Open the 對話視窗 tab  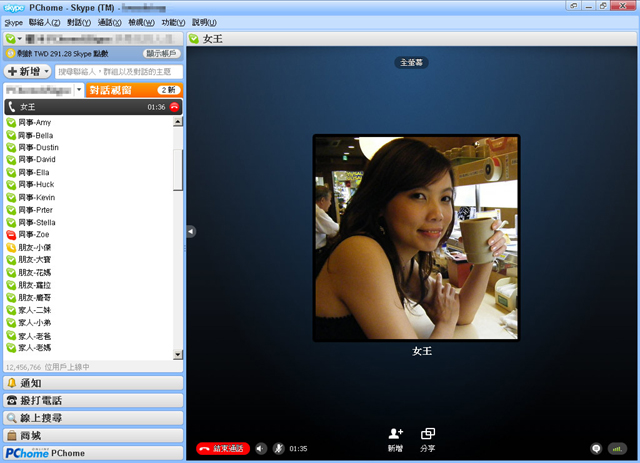[134, 90]
